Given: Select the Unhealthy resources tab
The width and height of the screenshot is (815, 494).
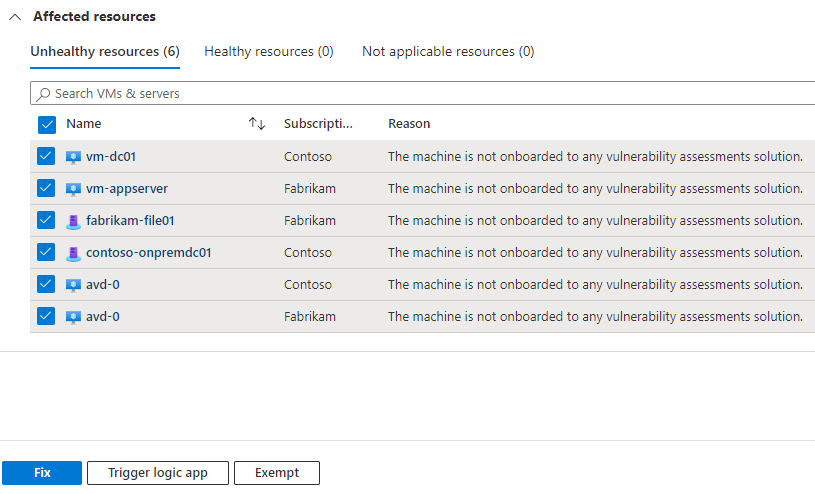Looking at the screenshot, I should 104,51.
